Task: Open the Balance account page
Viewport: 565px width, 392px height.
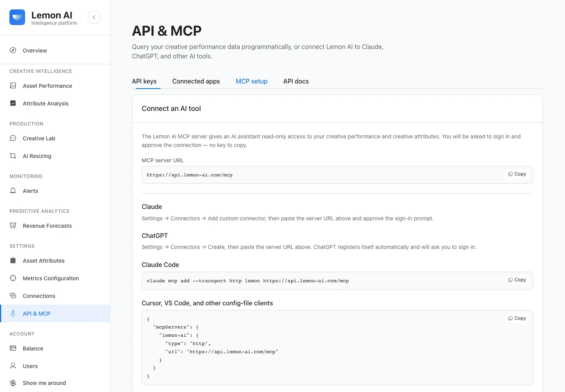Action: pos(55,348)
